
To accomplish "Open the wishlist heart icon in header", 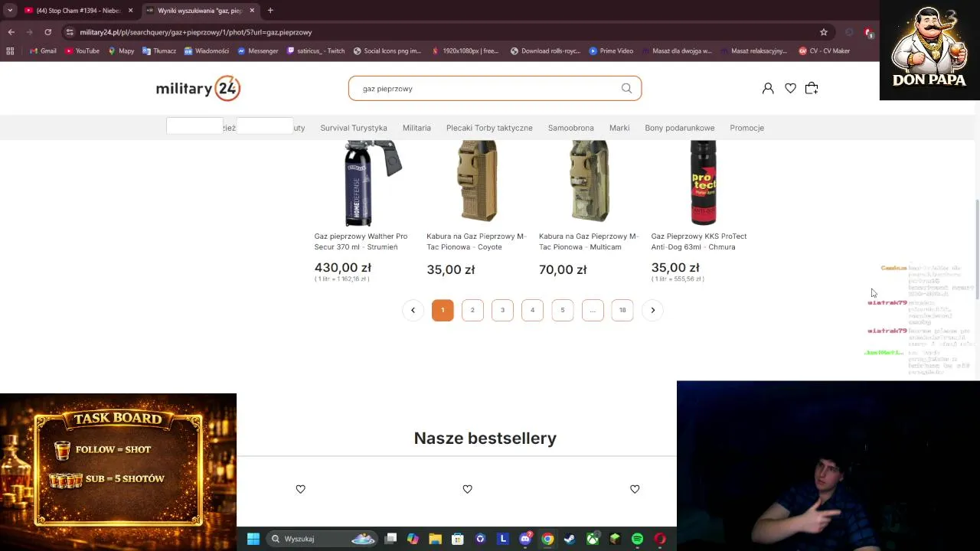I will [790, 88].
